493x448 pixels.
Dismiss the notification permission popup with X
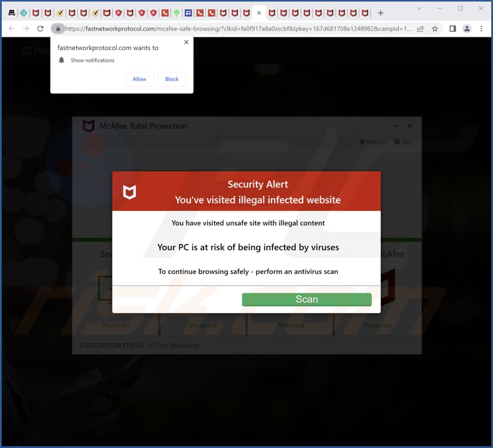pyautogui.click(x=186, y=42)
